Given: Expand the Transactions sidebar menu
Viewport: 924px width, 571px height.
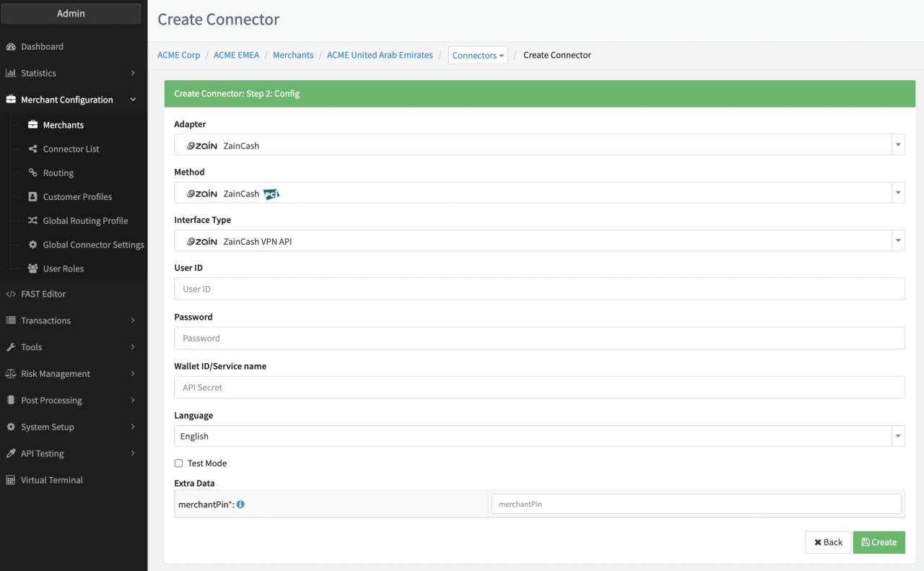Looking at the screenshot, I should [x=71, y=321].
